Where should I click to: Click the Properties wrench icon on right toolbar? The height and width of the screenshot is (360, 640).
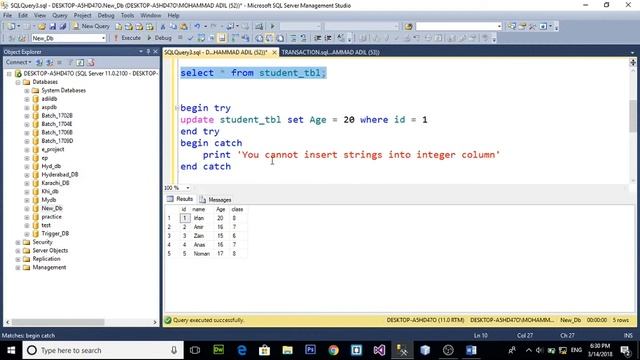533,27
